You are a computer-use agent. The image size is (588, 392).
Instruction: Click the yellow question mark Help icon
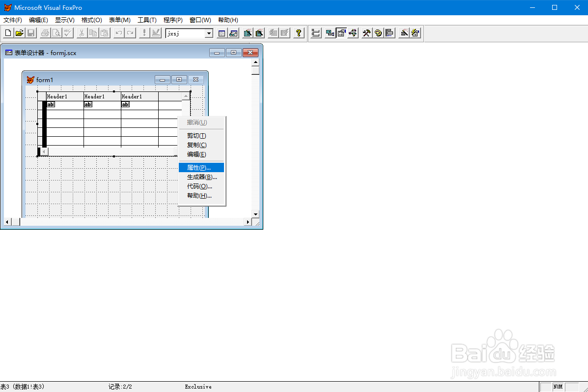click(x=299, y=33)
